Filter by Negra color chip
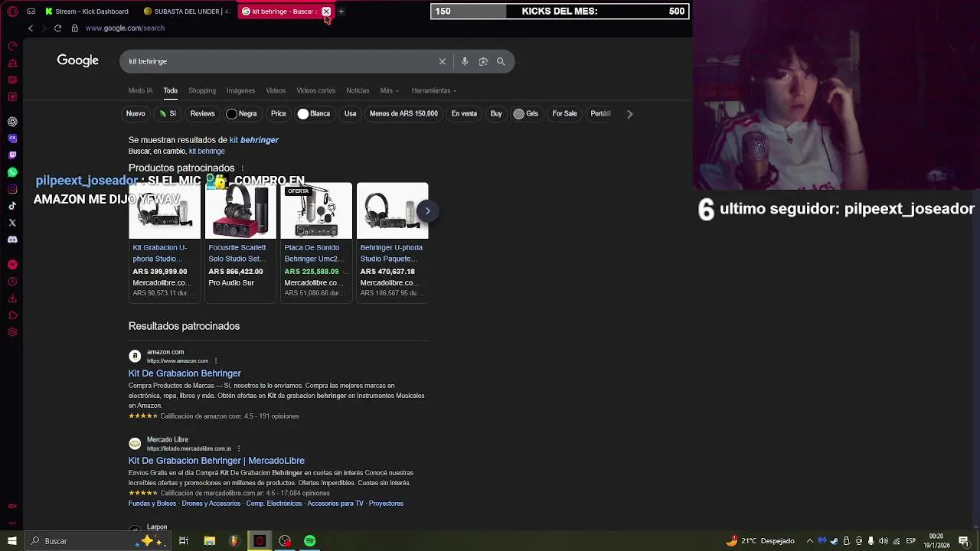This screenshot has height=551, width=980. (x=242, y=113)
